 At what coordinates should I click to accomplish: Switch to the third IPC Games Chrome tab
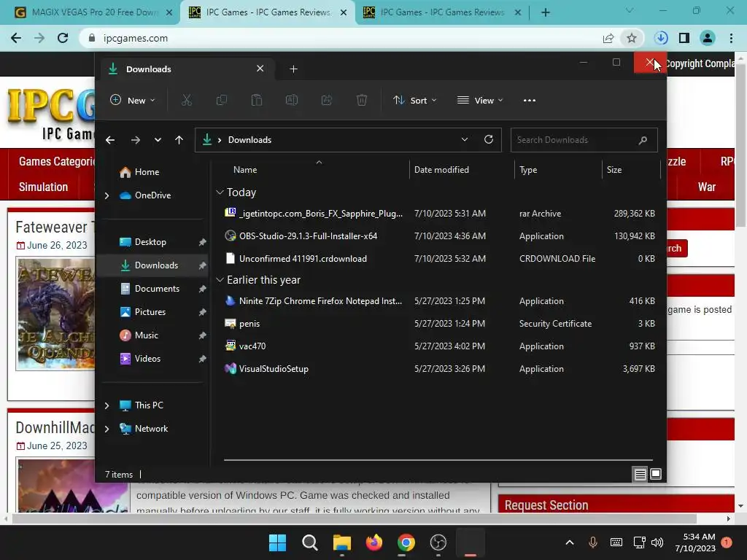tap(441, 12)
